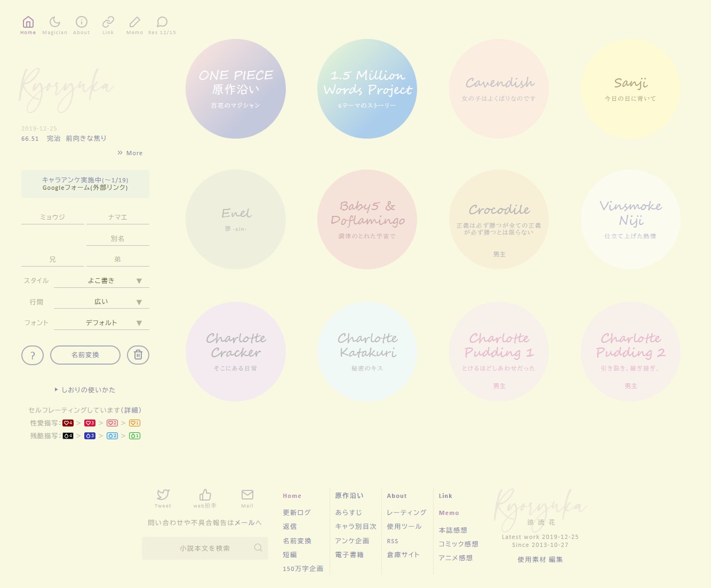The width and height of the screenshot is (711, 588).
Task: Open the ONE PIECE 原作沿い circle
Action: [236, 89]
